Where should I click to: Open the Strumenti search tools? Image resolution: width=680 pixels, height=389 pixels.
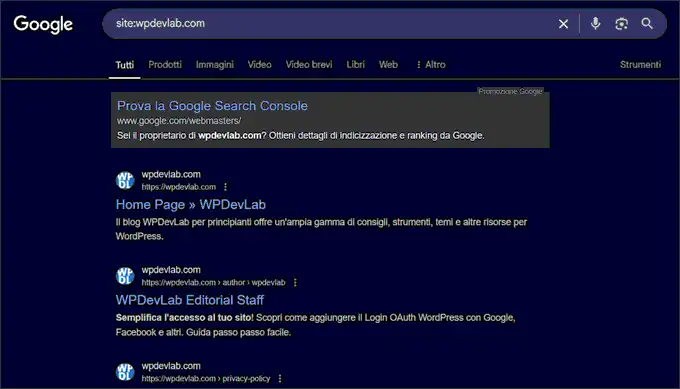(x=640, y=65)
